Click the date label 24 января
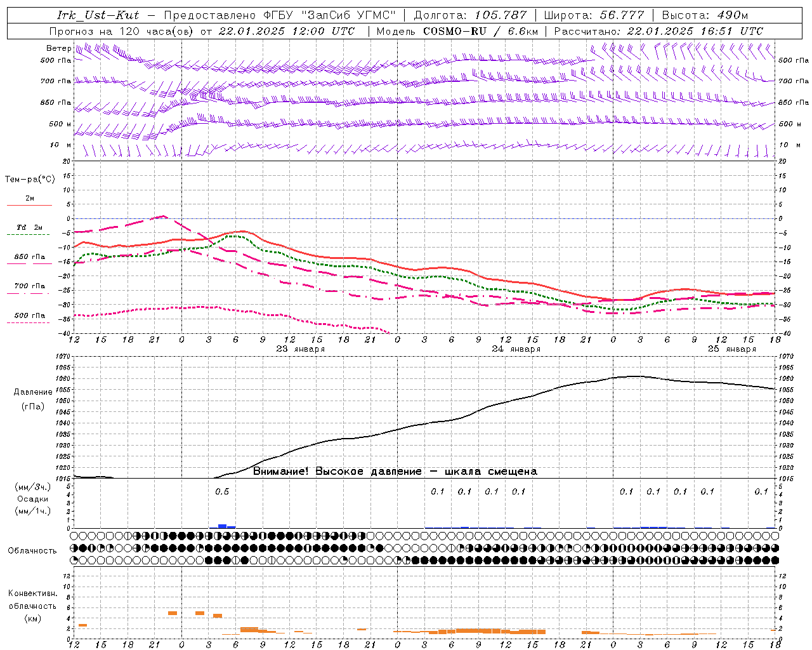This screenshot has width=812, height=650. pos(516,349)
